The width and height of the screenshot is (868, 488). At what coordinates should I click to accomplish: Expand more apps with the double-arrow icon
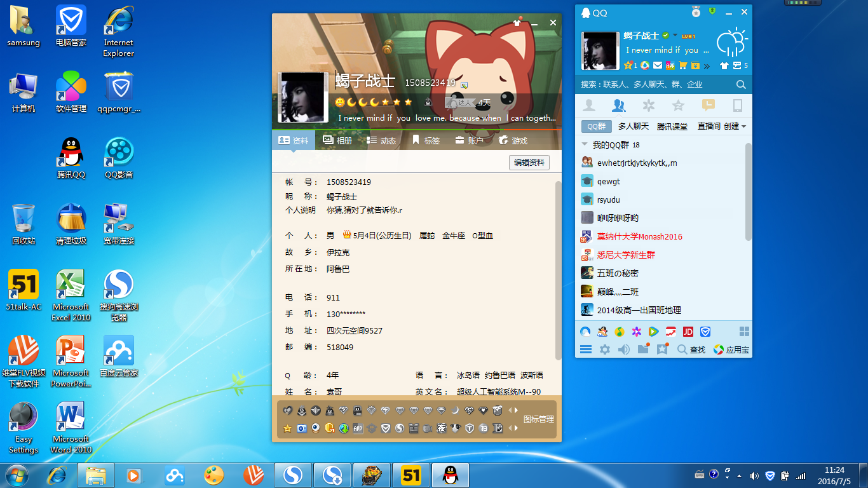(x=707, y=65)
